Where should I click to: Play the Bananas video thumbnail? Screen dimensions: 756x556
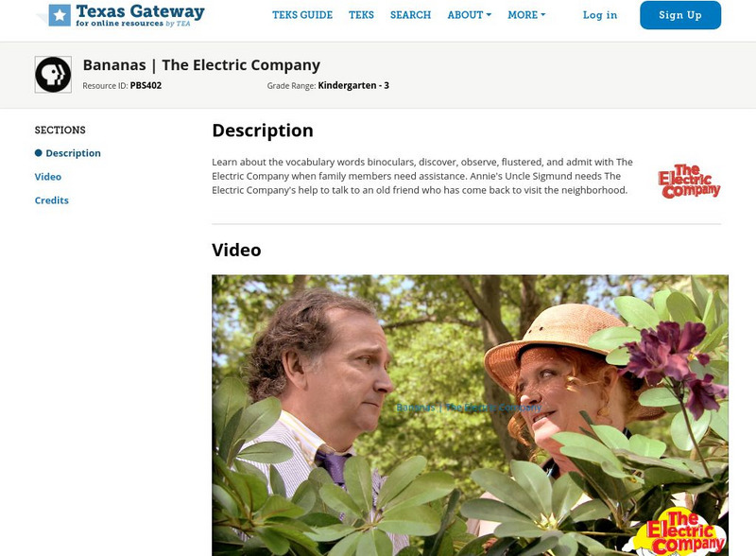pos(470,415)
